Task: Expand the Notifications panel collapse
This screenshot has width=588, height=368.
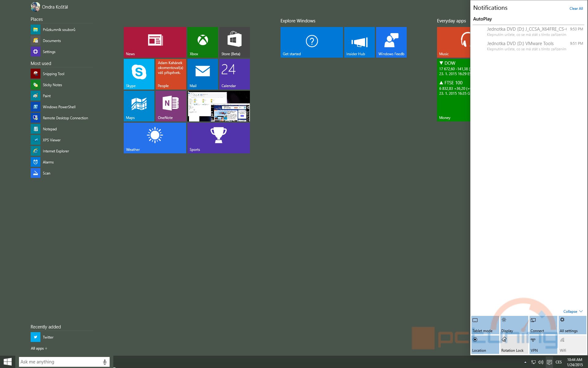Action: (x=571, y=311)
